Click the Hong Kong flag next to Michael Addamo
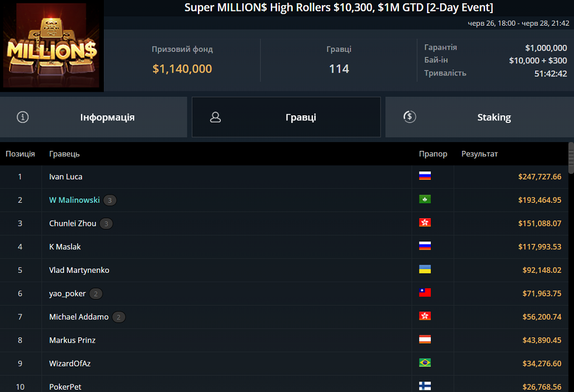Viewport: 574px width, 392px height. coord(425,315)
